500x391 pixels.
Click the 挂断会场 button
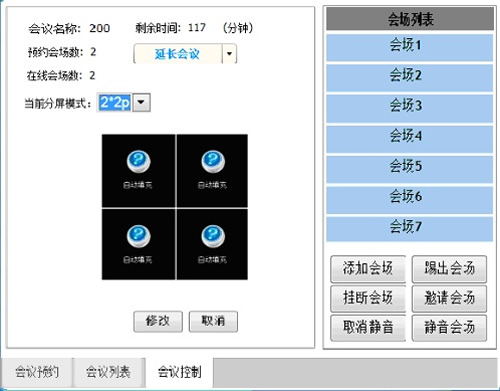click(368, 298)
